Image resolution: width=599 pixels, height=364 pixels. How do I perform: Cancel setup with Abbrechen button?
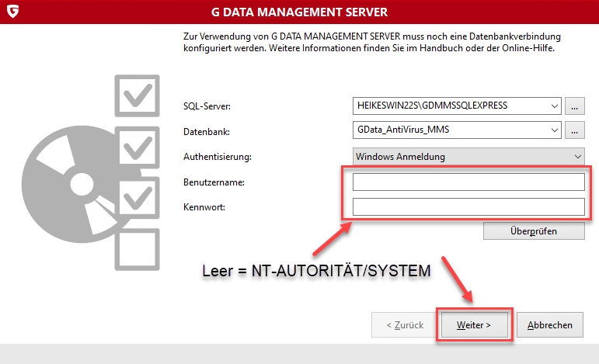(x=550, y=324)
